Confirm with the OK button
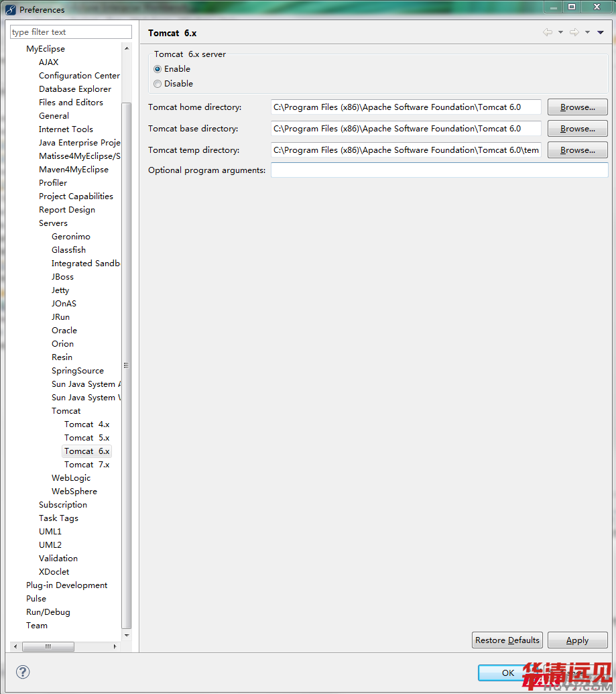Viewport: 616px width, 694px height. [507, 673]
